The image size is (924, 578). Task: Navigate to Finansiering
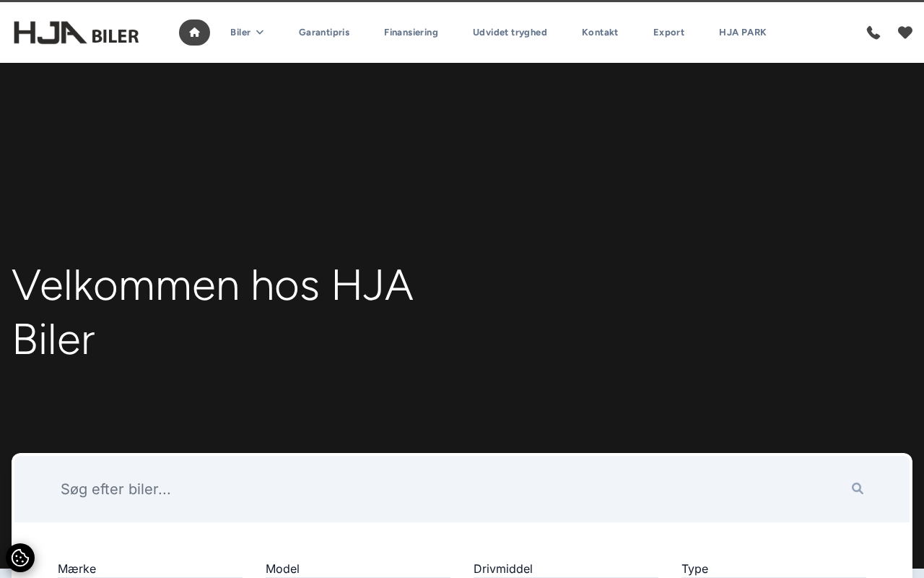click(x=411, y=33)
